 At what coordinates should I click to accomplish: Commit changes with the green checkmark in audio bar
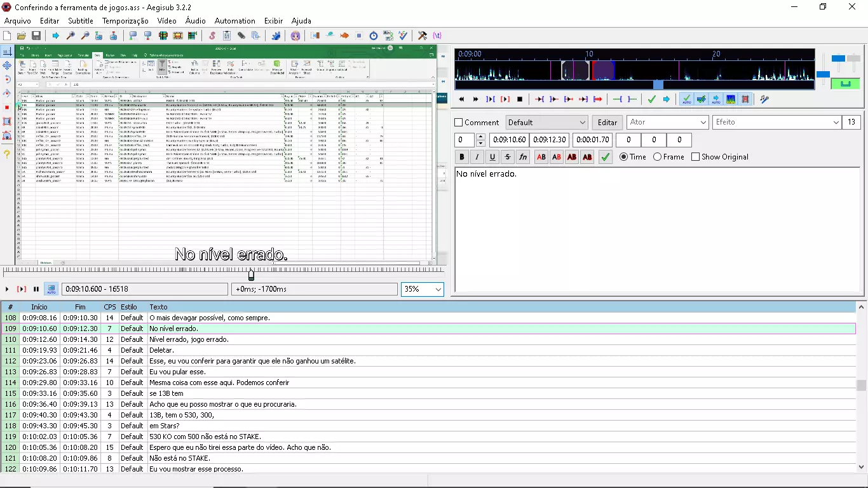[651, 99]
